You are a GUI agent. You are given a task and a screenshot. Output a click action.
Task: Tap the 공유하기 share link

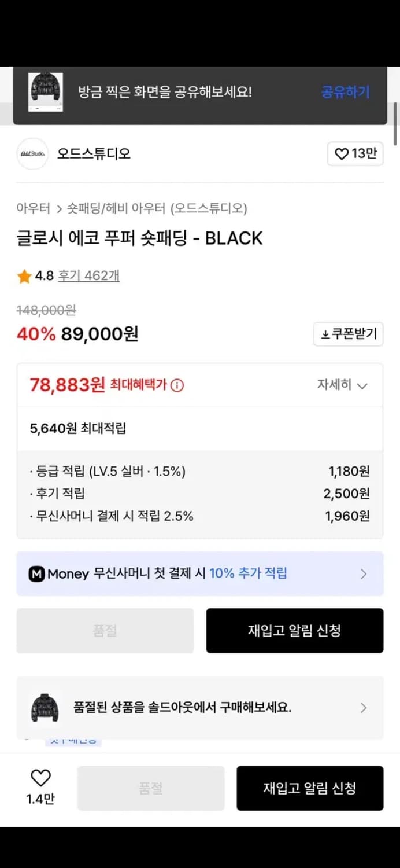coord(345,92)
